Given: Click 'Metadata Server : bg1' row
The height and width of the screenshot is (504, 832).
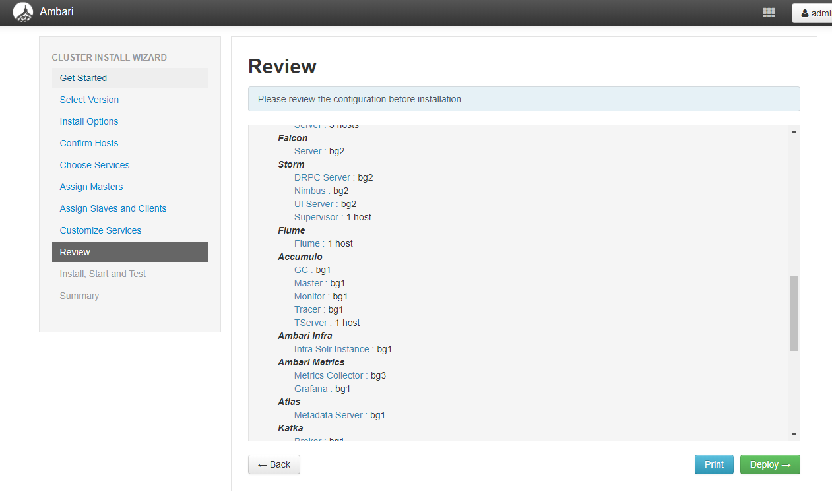Looking at the screenshot, I should [340, 415].
